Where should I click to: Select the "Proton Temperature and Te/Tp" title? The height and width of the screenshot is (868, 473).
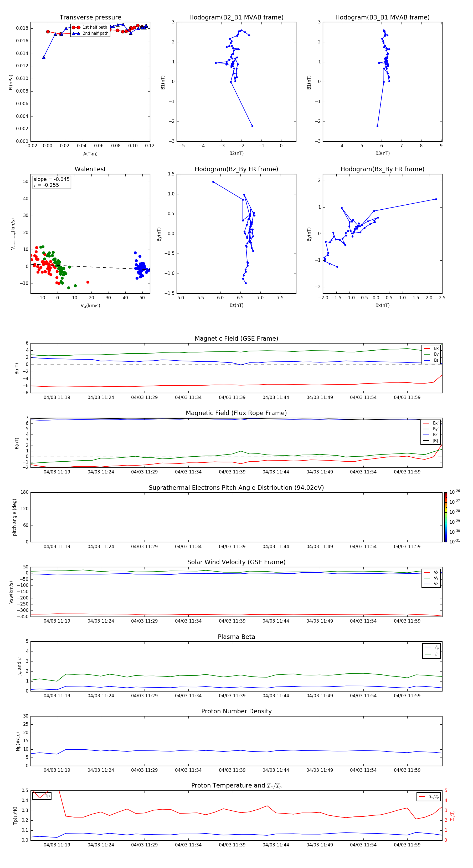236,786
